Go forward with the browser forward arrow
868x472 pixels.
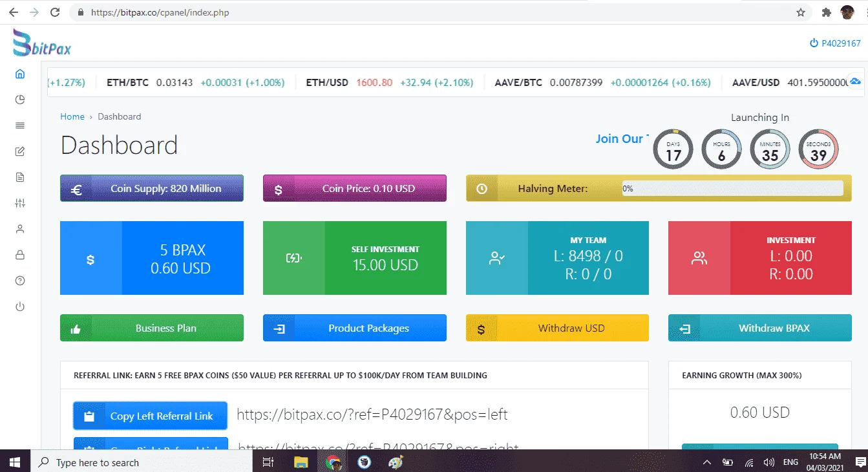[x=34, y=12]
